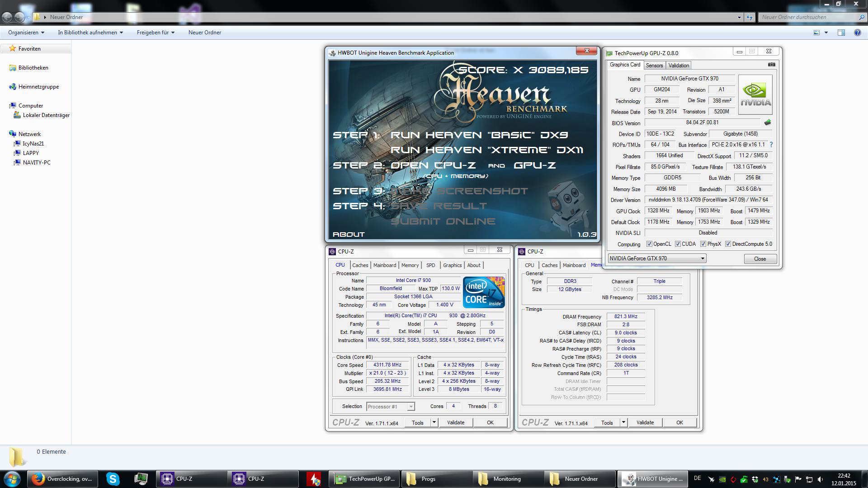
Task: Toggle the PhysX checkbox
Action: (703, 244)
